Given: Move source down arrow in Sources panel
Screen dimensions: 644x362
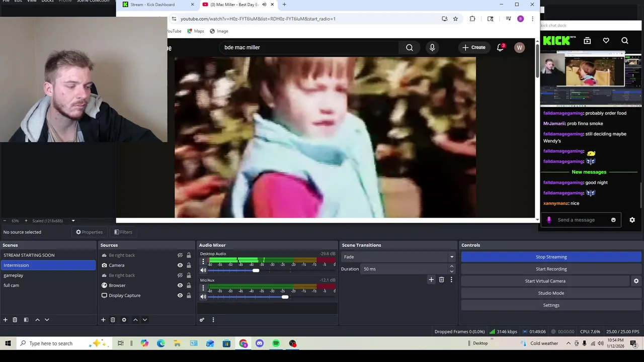Looking at the screenshot, I should (145, 320).
